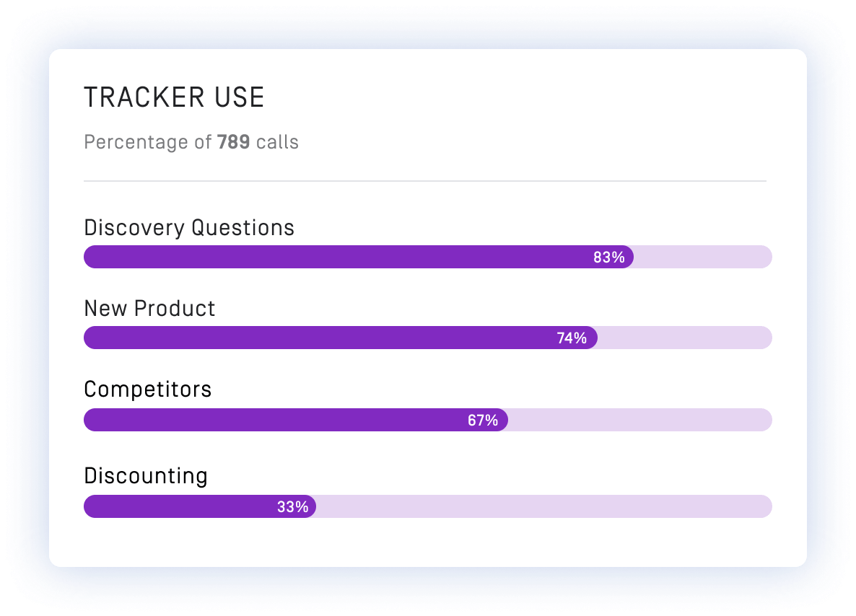Select the Discounting tracker label

(x=146, y=476)
